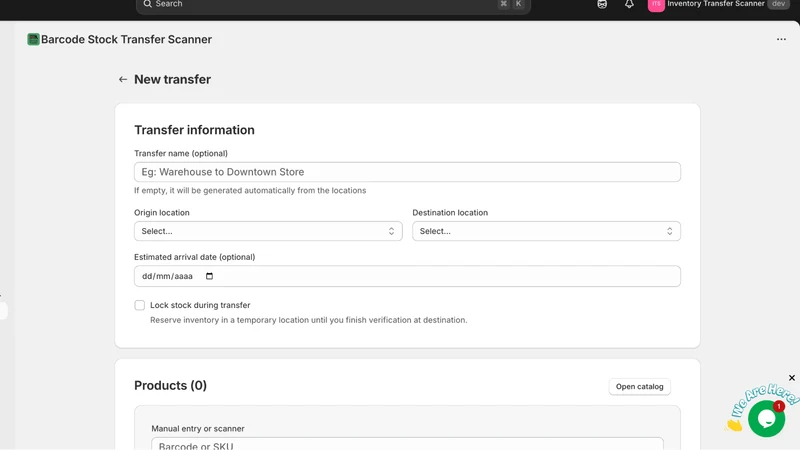Click the Open catalog button

click(x=639, y=387)
